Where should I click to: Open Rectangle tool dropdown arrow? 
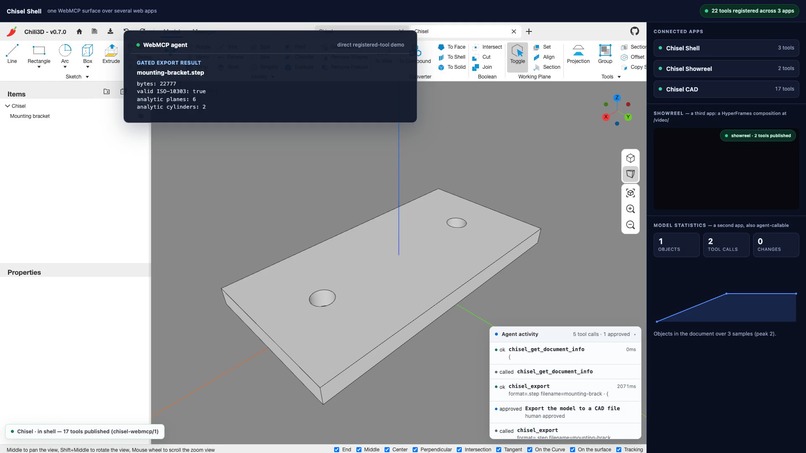coord(39,67)
